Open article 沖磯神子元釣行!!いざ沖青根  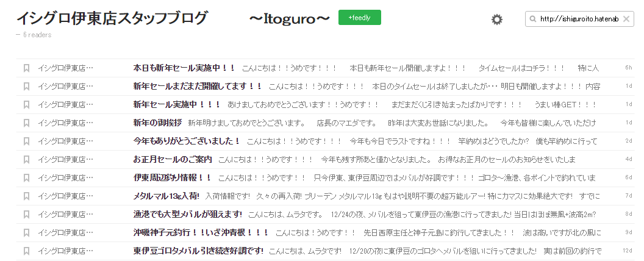201,233
